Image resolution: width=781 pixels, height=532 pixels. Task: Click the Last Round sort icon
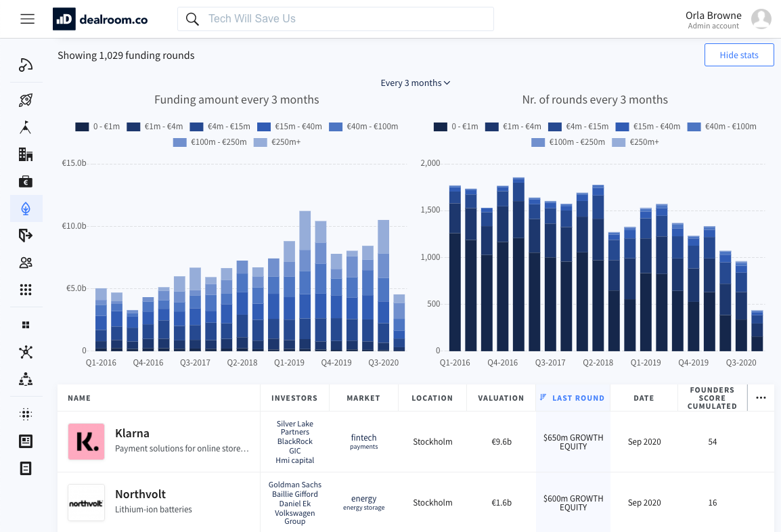point(543,397)
